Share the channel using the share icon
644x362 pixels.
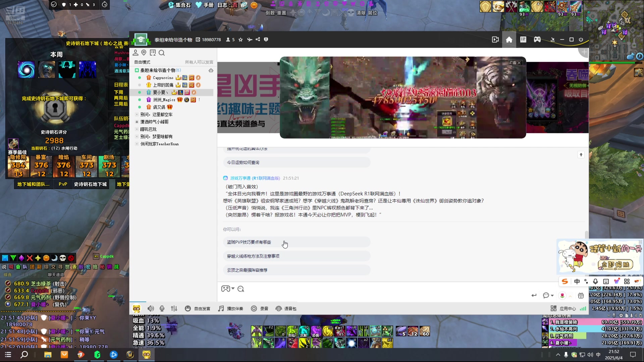pyautogui.click(x=258, y=40)
